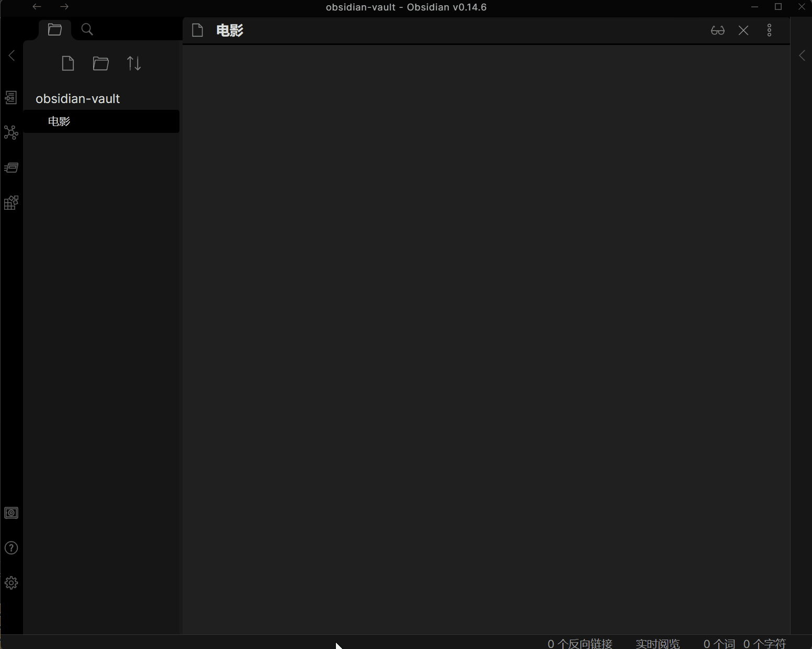812x649 pixels.
Task: Collapse the left sidebar
Action: 12,56
